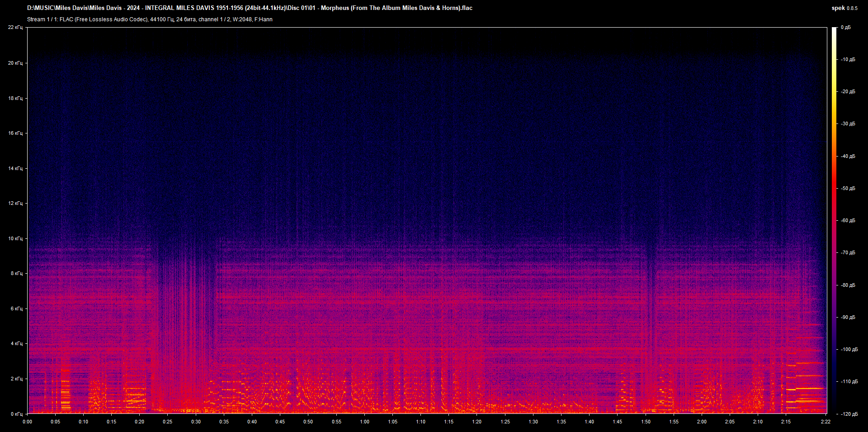Image resolution: width=868 pixels, height=432 pixels.
Task: Click the -110 дБ scale label
Action: (x=849, y=382)
